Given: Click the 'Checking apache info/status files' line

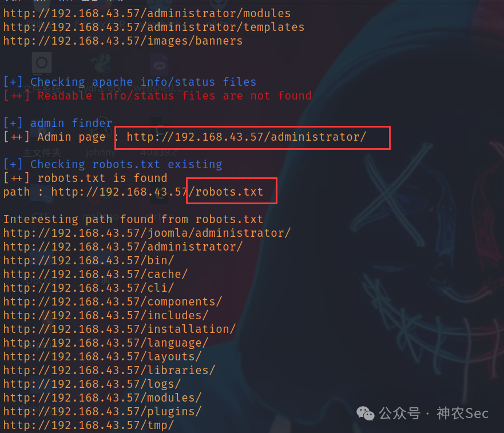Looking at the screenshot, I should (x=130, y=82).
